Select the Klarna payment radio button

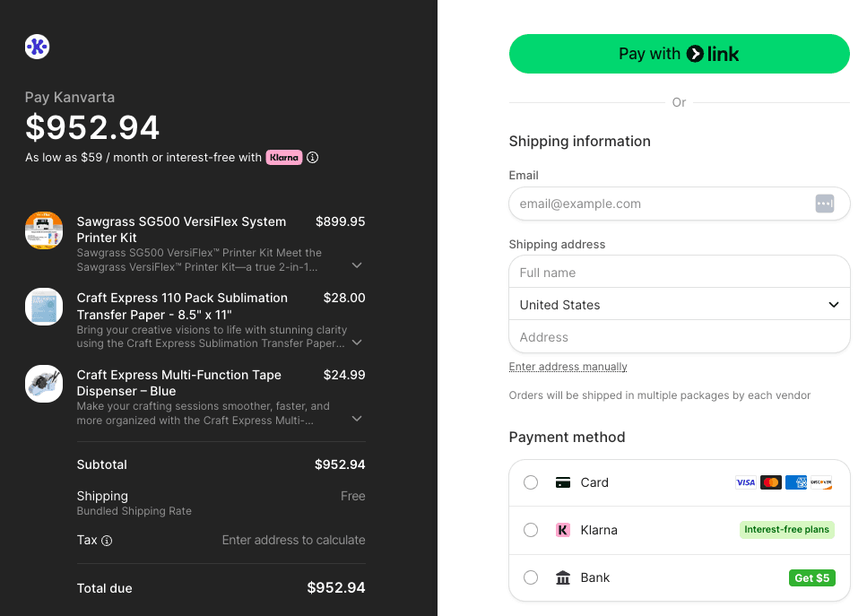point(531,530)
